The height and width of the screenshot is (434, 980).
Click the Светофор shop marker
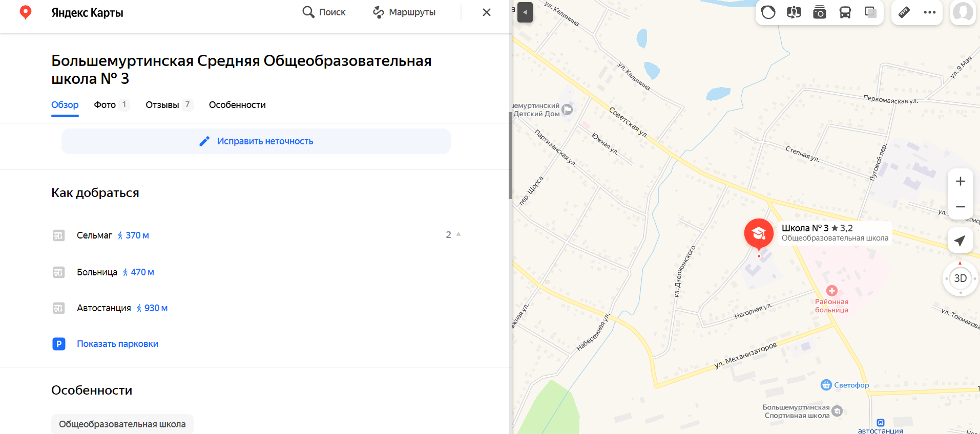tap(826, 385)
